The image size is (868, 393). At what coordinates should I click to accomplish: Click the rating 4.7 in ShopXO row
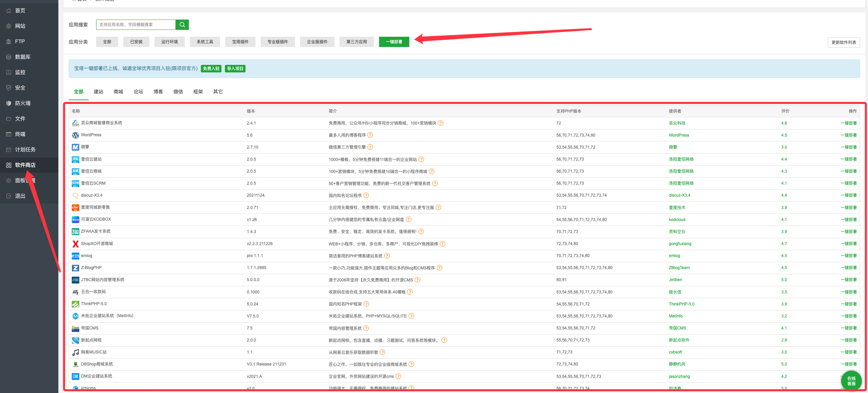[x=784, y=244]
